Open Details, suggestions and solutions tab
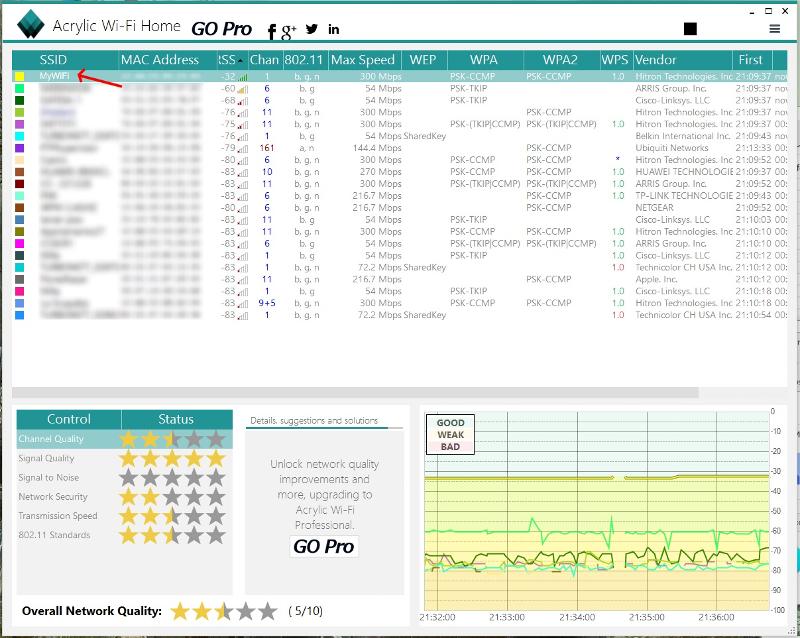The height and width of the screenshot is (638, 800). pyautogui.click(x=314, y=421)
